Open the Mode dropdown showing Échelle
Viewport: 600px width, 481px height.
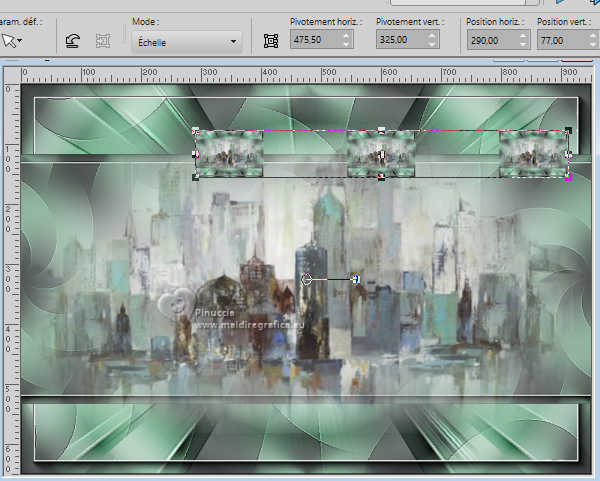(x=187, y=42)
